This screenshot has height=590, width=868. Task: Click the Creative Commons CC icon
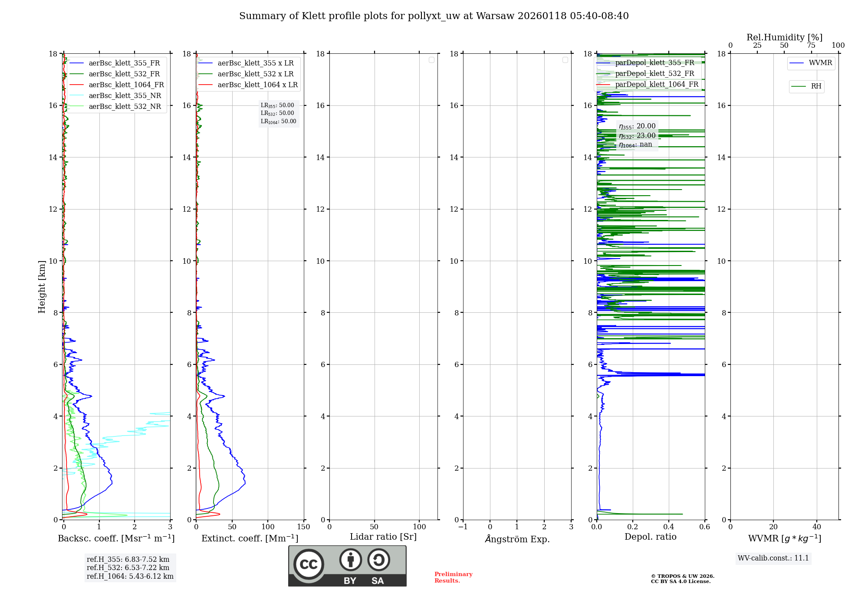click(309, 564)
